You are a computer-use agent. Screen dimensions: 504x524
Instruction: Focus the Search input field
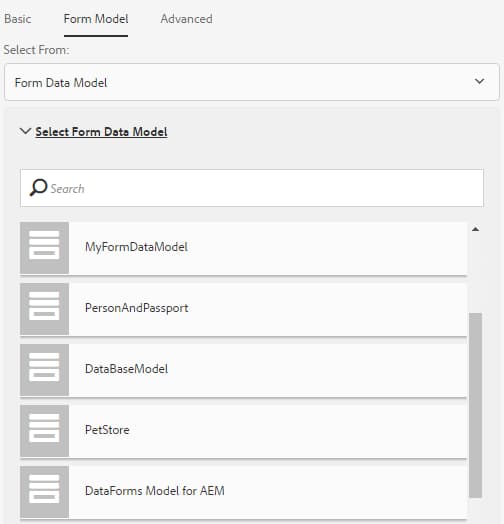(252, 188)
